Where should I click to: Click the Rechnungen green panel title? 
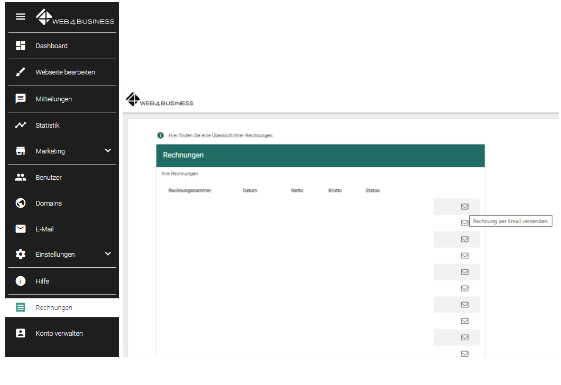183,155
